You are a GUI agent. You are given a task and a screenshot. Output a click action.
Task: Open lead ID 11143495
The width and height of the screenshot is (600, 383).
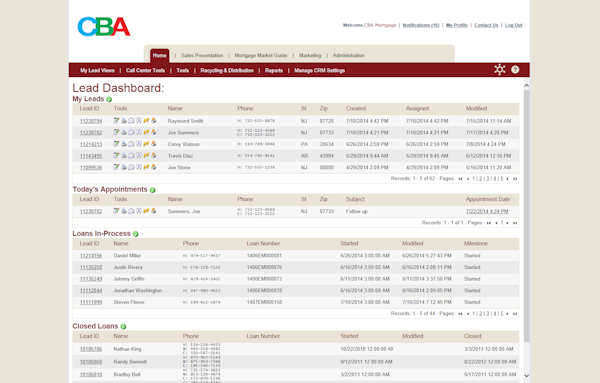coord(91,156)
